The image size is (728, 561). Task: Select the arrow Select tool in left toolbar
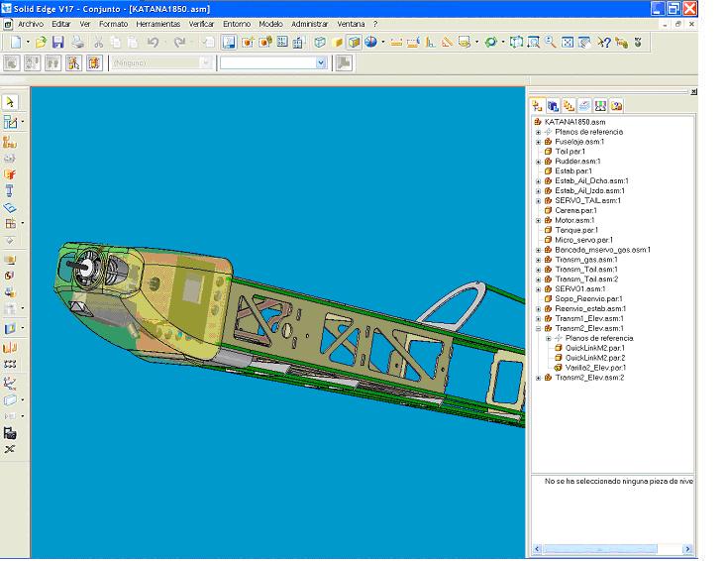[10, 102]
